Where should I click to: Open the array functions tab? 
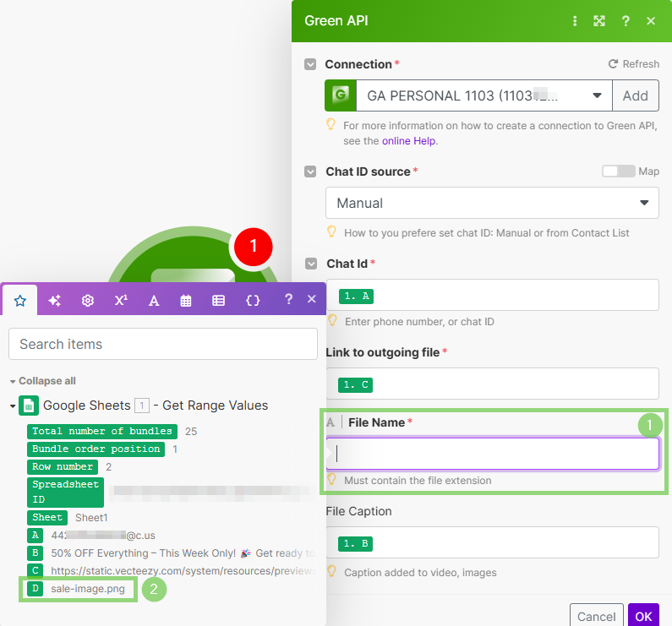218,300
